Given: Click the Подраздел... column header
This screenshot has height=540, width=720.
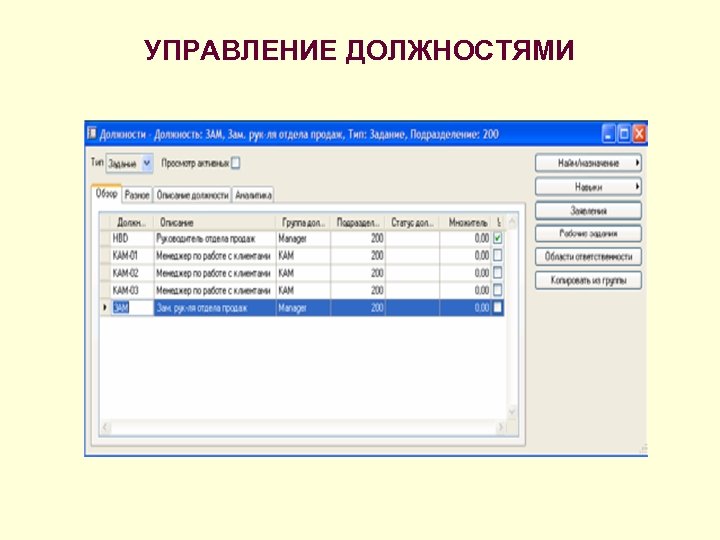Looking at the screenshot, I should point(358,223).
